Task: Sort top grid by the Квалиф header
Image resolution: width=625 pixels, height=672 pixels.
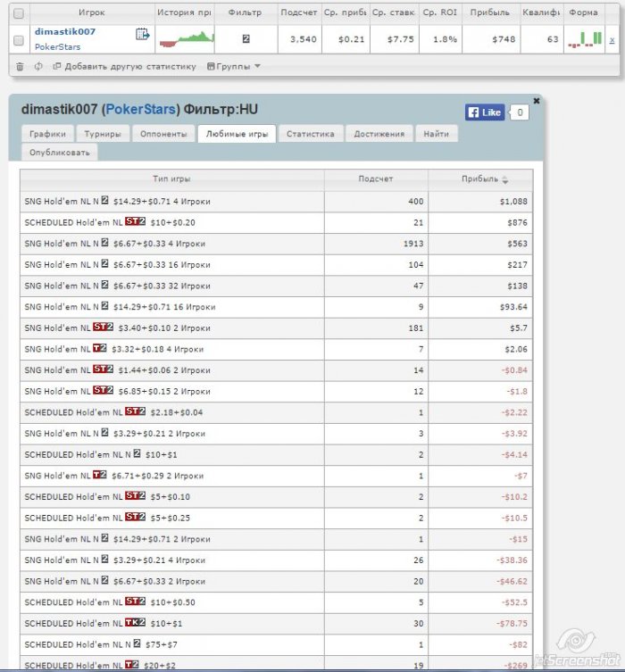Action: point(541,12)
